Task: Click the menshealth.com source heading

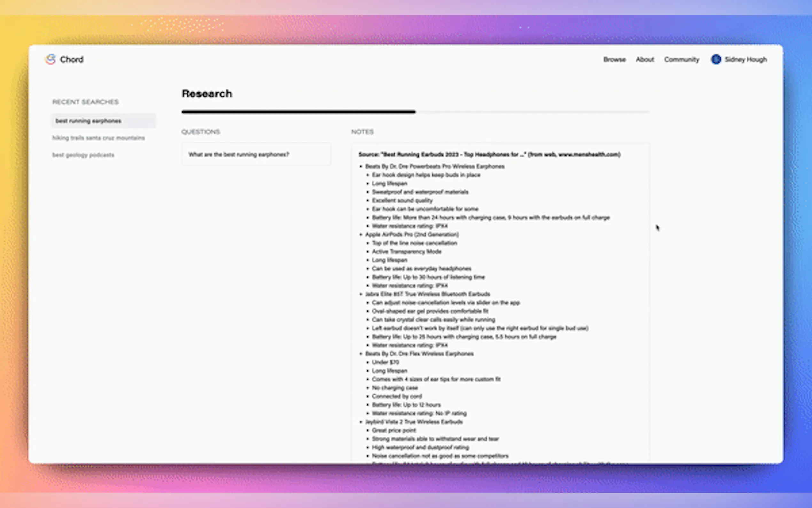Action: (489, 155)
